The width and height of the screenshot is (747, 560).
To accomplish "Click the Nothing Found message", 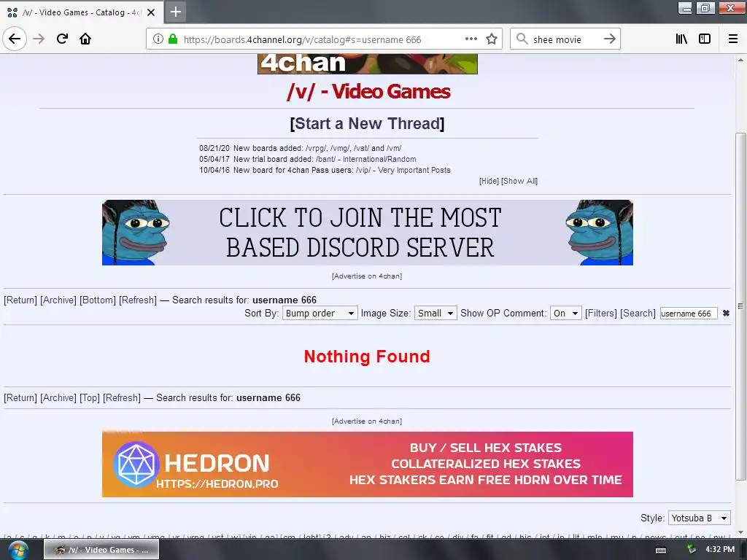I will tap(367, 356).
